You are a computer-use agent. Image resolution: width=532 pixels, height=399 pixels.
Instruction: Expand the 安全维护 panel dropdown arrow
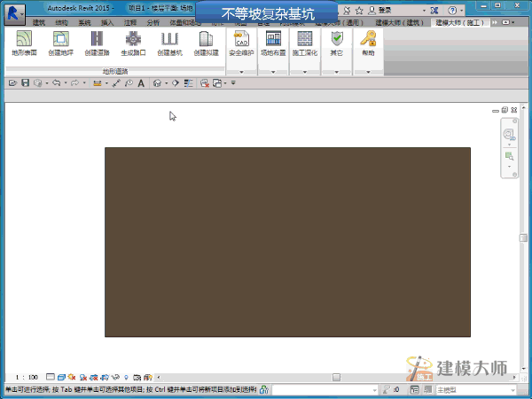click(x=241, y=72)
